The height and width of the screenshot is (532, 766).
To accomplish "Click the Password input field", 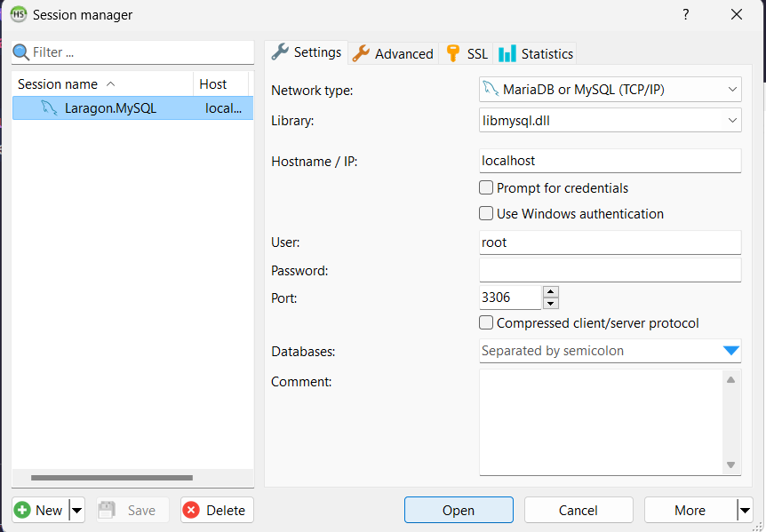I will 610,270.
